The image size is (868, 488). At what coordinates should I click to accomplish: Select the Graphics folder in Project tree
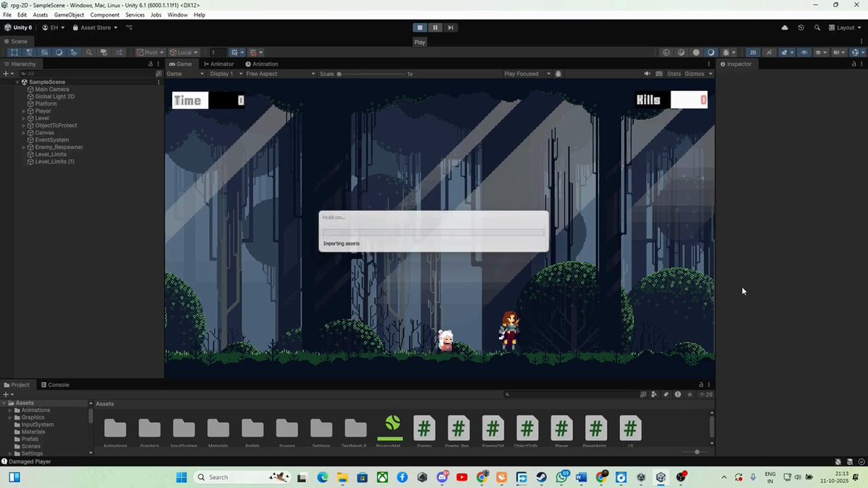point(33,418)
